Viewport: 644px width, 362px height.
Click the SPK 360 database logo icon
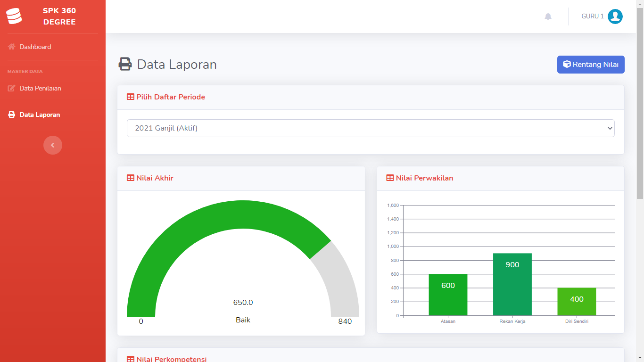click(x=14, y=16)
